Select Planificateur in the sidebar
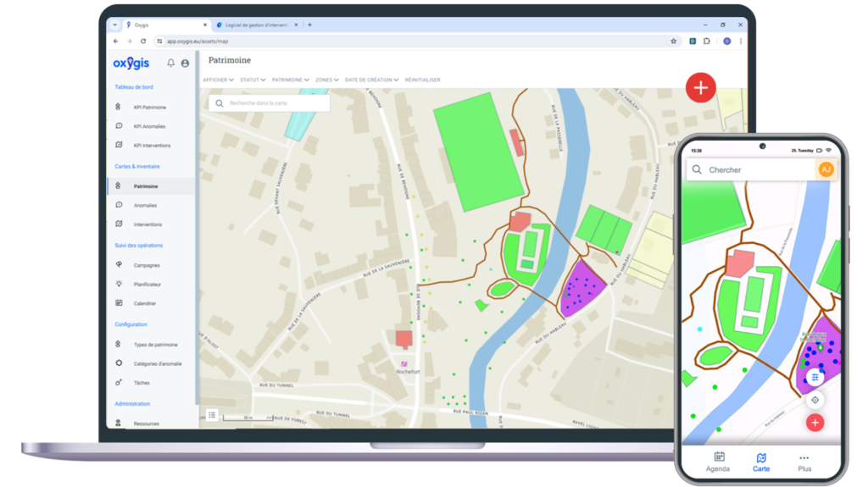The width and height of the screenshot is (868, 487). pos(147,285)
